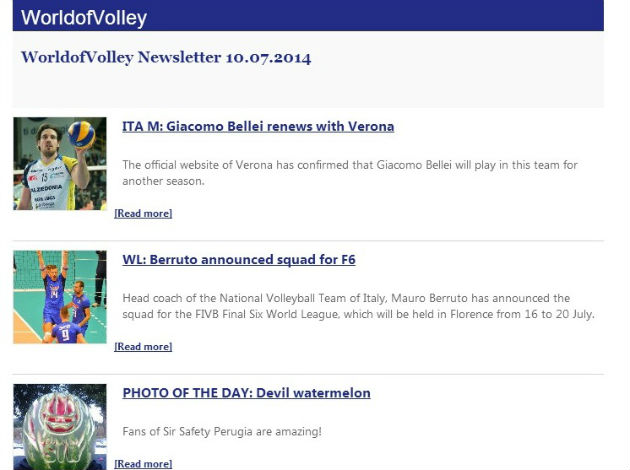Open the Giacomo Bellei player photo thumbnail

[59, 163]
